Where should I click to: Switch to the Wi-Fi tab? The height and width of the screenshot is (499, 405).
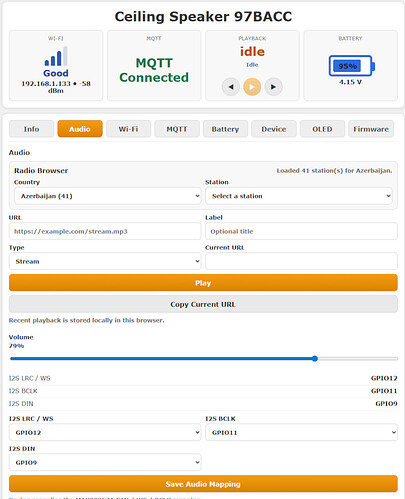[x=128, y=129]
